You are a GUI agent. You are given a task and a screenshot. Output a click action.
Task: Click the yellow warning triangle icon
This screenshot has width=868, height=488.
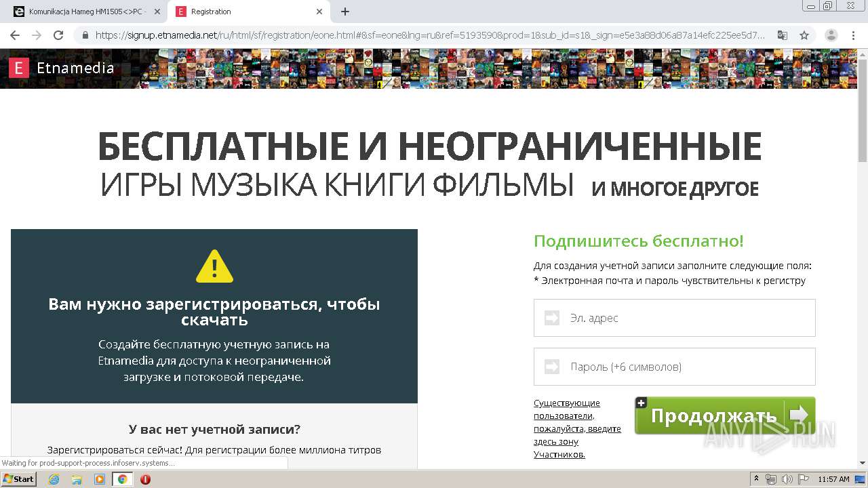click(x=214, y=266)
